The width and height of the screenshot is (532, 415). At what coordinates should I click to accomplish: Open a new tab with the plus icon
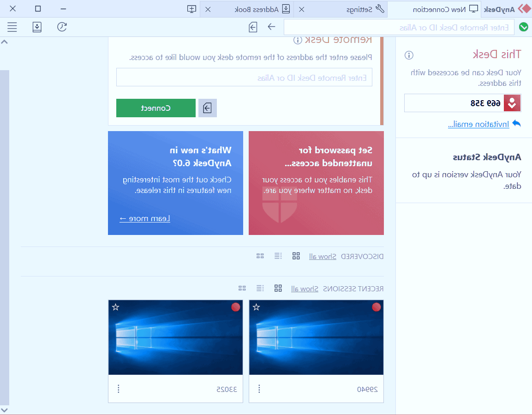click(191, 8)
